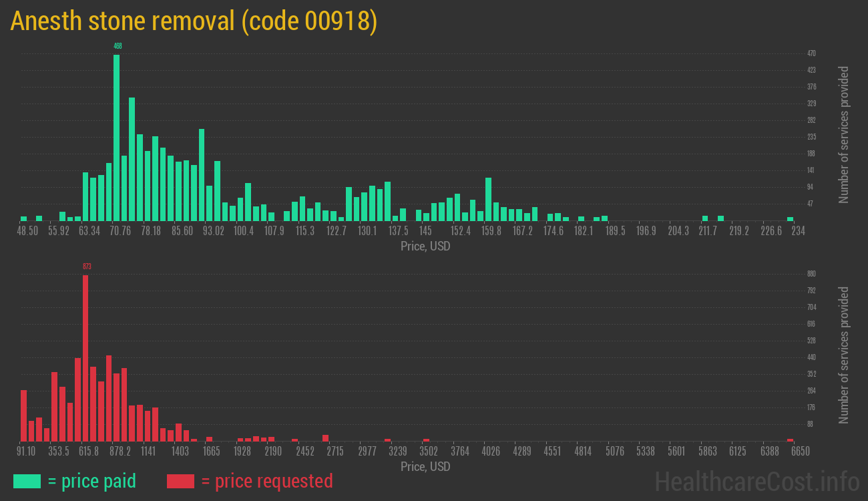Select the tallest red bar labeled 873
Image resolution: width=868 pixels, height=501 pixels.
point(85,357)
